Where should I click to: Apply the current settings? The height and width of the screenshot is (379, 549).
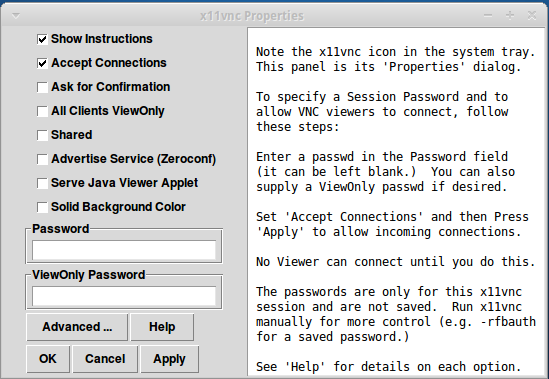pyautogui.click(x=169, y=359)
